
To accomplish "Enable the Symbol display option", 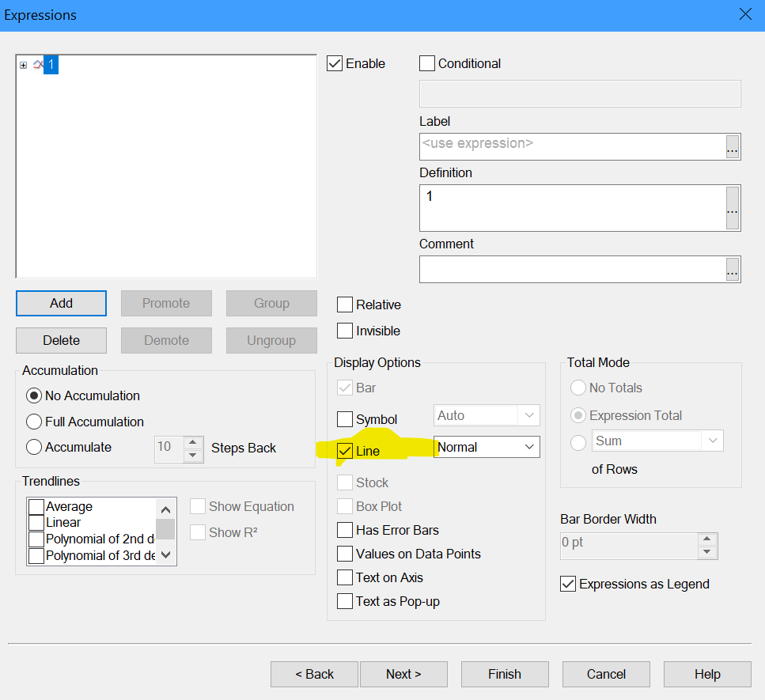I will click(x=345, y=419).
